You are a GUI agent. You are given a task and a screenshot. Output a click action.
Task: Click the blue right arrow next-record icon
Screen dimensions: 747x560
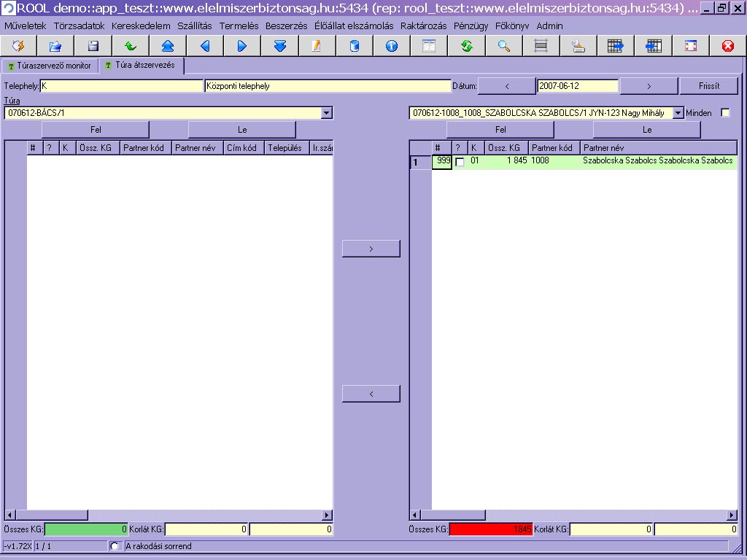tap(242, 46)
